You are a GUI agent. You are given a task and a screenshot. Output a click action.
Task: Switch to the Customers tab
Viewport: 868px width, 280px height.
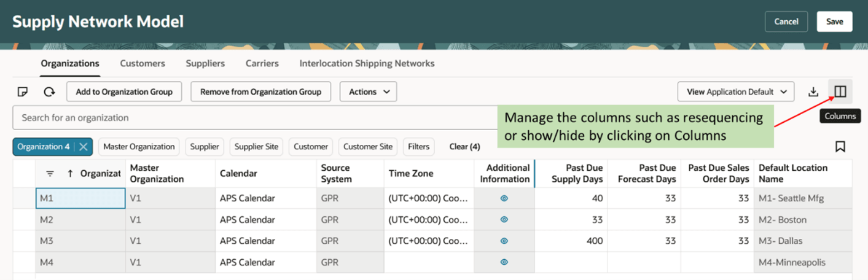pyautogui.click(x=143, y=63)
